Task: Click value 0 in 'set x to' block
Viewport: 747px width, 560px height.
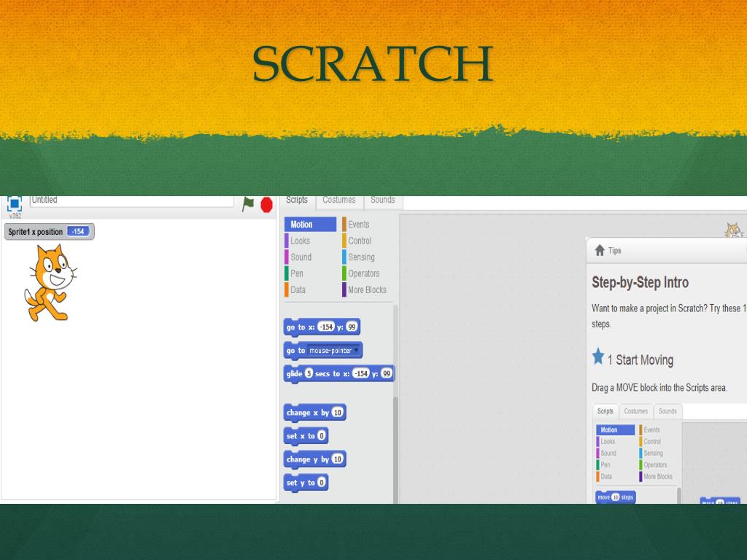Action: tap(322, 435)
